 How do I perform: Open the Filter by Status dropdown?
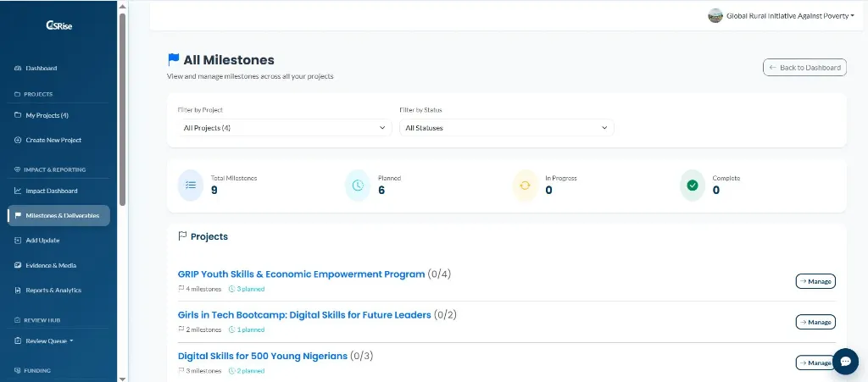pyautogui.click(x=507, y=128)
